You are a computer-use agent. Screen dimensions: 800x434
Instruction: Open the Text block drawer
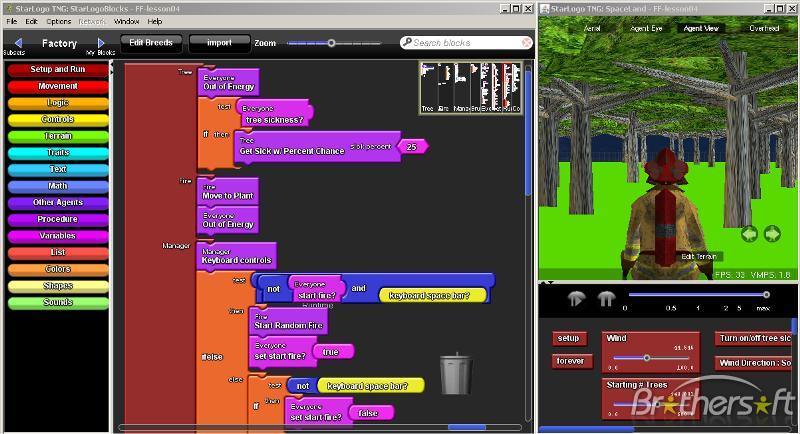[x=58, y=169]
